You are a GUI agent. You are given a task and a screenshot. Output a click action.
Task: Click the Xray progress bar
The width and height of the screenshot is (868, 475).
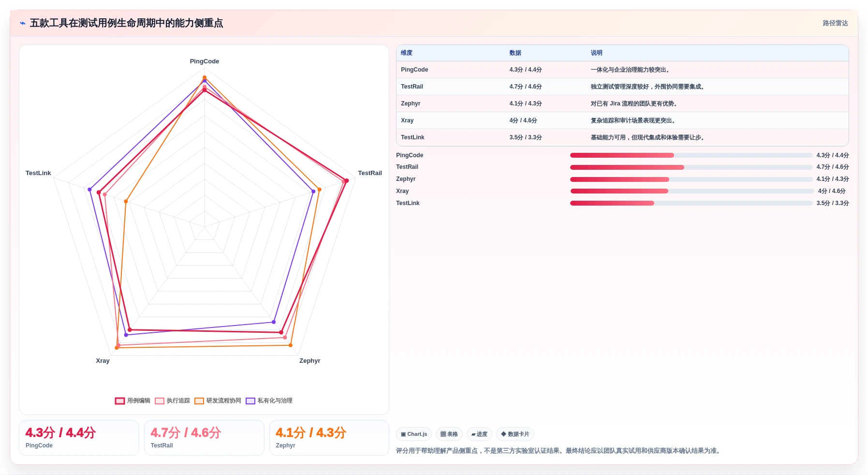[692, 191]
